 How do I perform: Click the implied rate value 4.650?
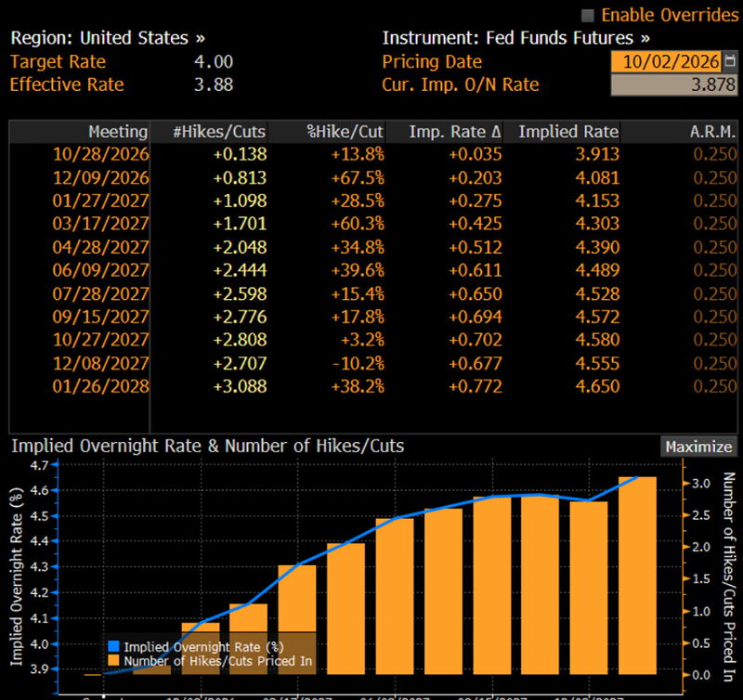597,386
